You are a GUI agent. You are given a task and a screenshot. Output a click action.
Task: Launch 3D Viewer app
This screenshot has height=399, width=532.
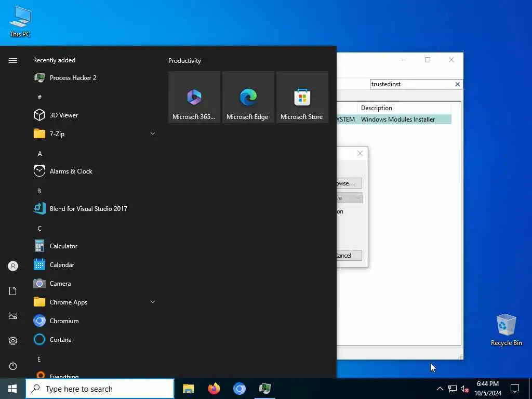coord(95,115)
